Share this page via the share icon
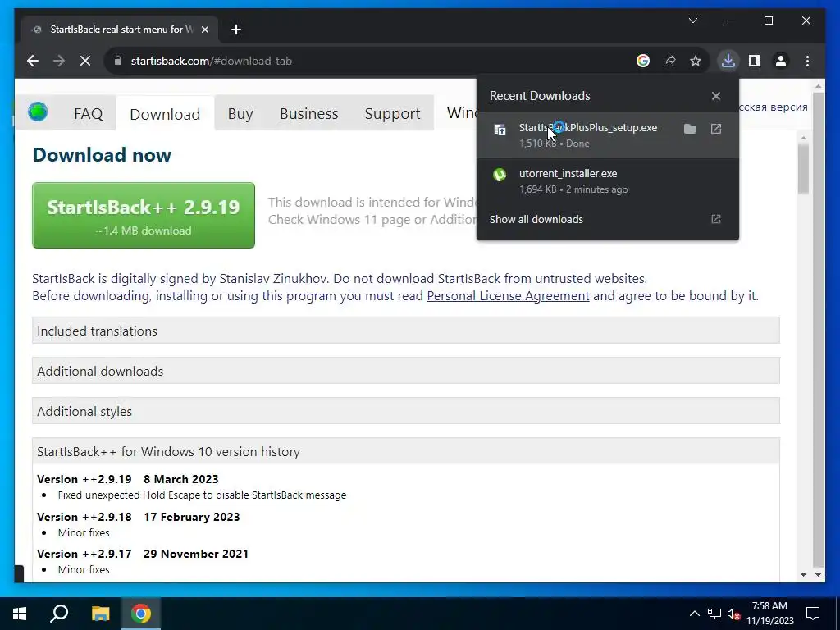The image size is (840, 630). [x=669, y=61]
